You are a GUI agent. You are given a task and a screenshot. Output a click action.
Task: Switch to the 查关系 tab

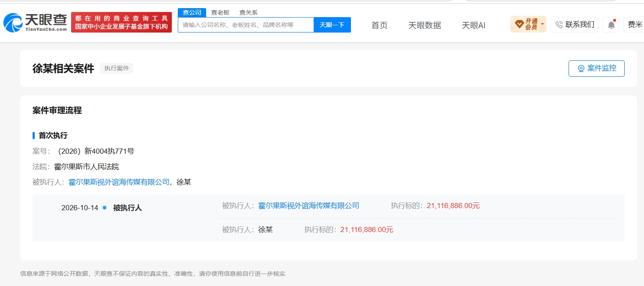point(249,12)
